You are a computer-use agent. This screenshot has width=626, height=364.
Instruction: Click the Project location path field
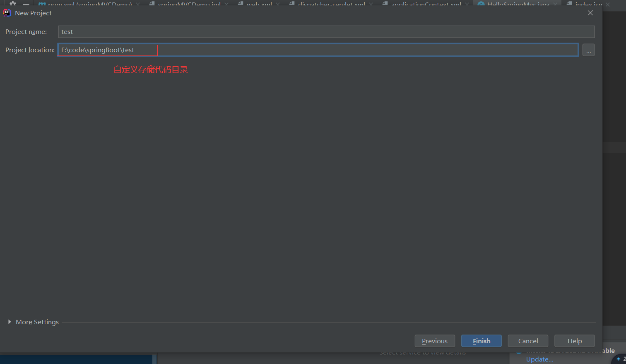[318, 50]
